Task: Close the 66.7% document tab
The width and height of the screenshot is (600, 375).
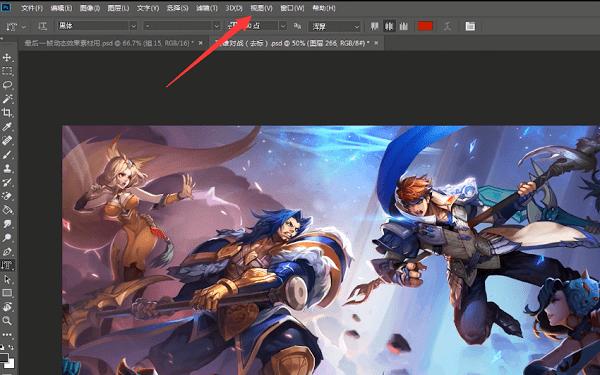Action: click(x=201, y=43)
